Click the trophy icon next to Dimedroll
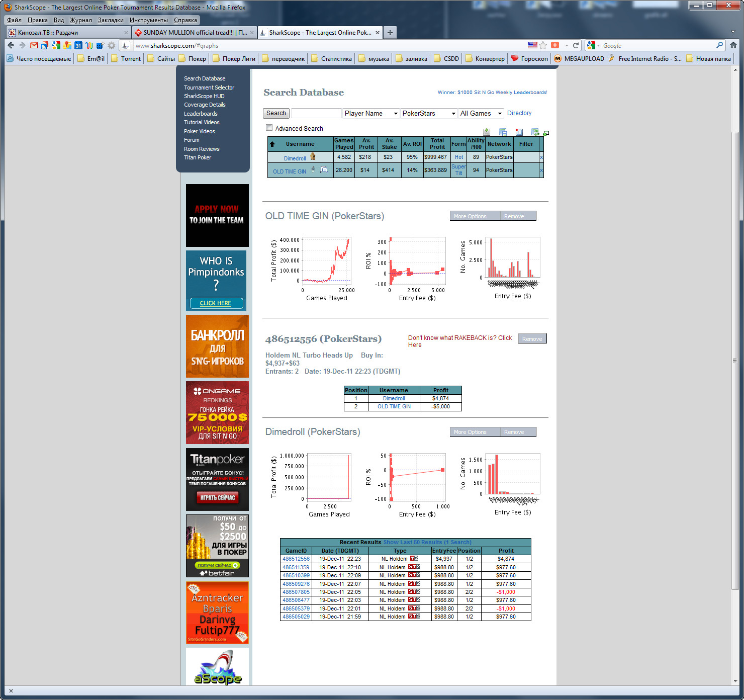 [x=313, y=156]
